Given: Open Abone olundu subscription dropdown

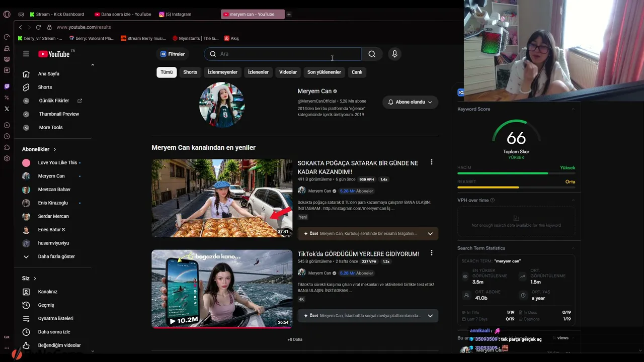Looking at the screenshot, I should click(410, 102).
